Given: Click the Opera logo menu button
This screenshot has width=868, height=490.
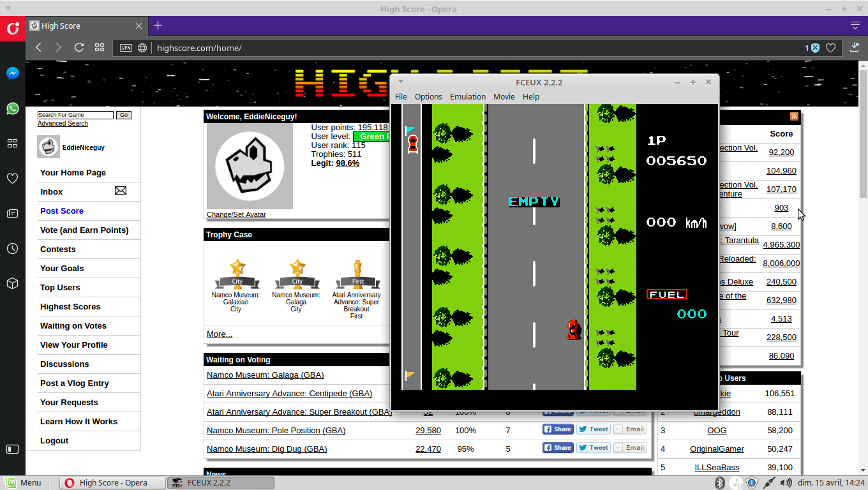Looking at the screenshot, I should coord(13,28).
